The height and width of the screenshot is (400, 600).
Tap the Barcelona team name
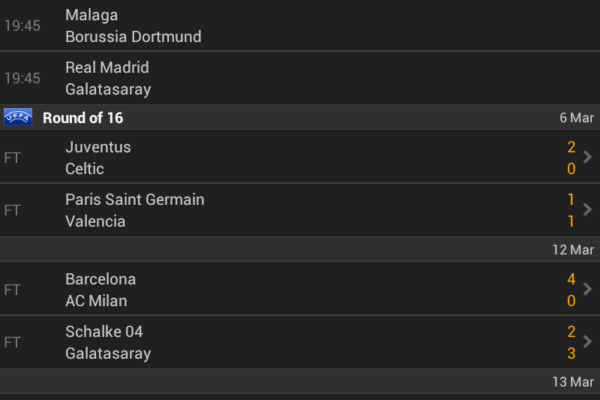click(100, 279)
